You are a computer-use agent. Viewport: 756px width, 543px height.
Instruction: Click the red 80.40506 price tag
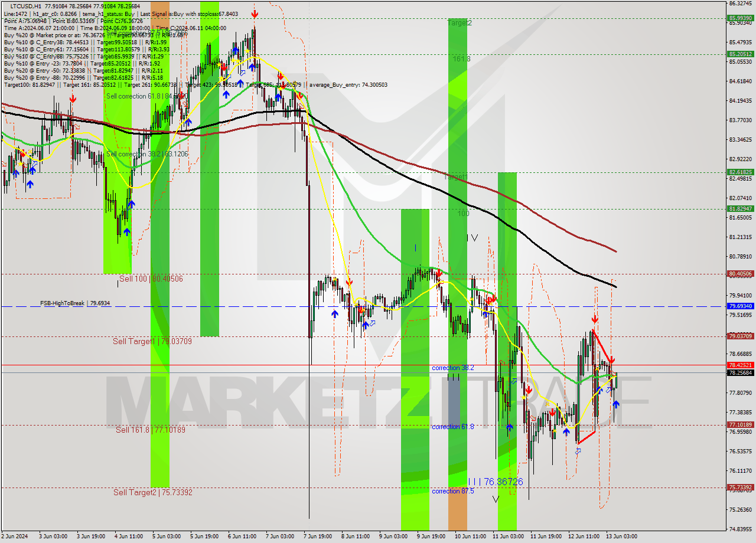740,274
